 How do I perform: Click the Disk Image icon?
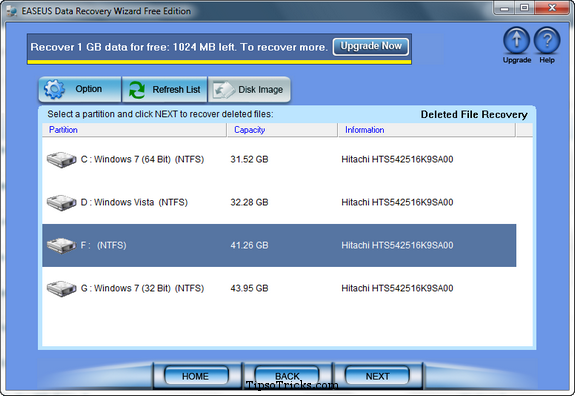click(x=224, y=90)
